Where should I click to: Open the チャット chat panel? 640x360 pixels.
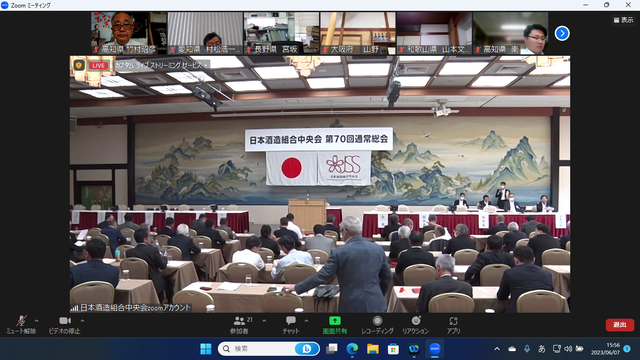291,325
